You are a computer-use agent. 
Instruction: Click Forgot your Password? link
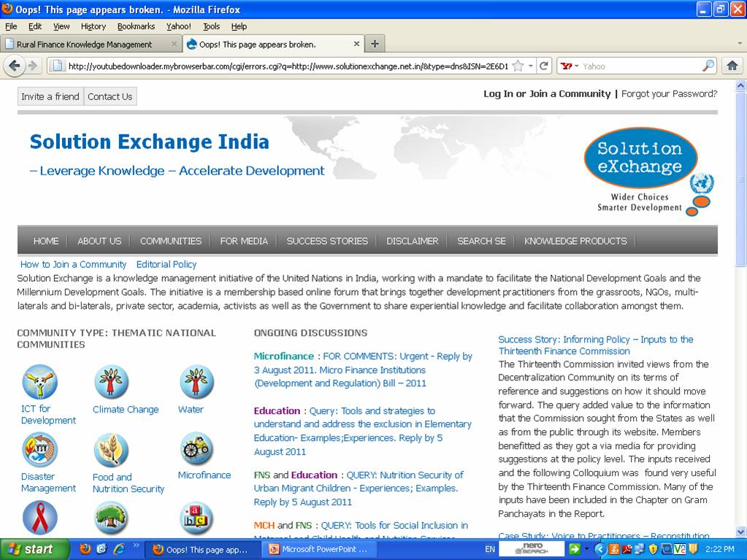[669, 93]
